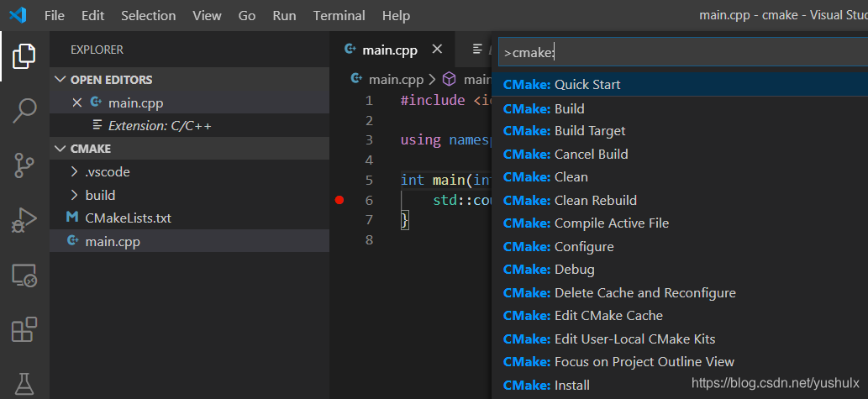Open the Go menu
868x399 pixels.
(247, 15)
